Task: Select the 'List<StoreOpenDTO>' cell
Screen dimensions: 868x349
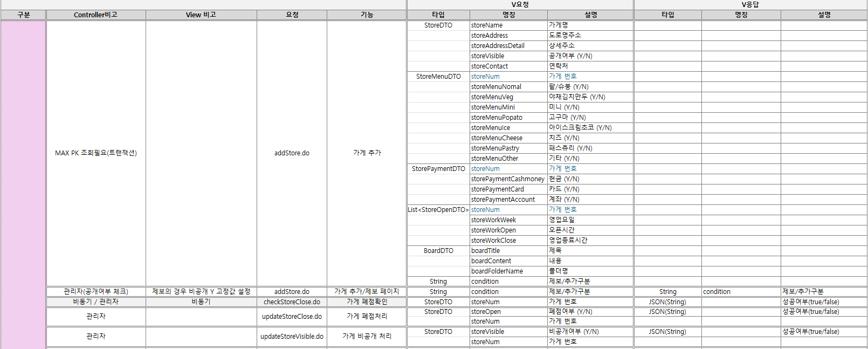Action: pos(438,210)
